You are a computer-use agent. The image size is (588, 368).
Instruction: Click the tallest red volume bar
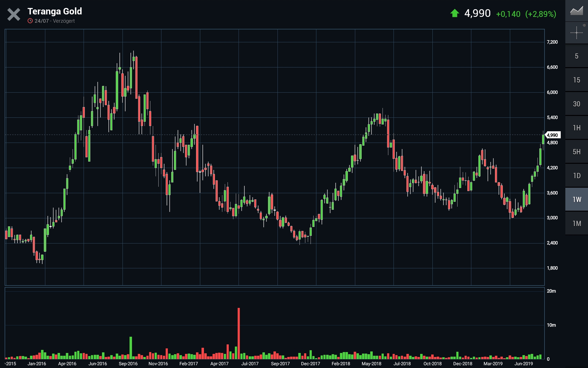[239, 333]
